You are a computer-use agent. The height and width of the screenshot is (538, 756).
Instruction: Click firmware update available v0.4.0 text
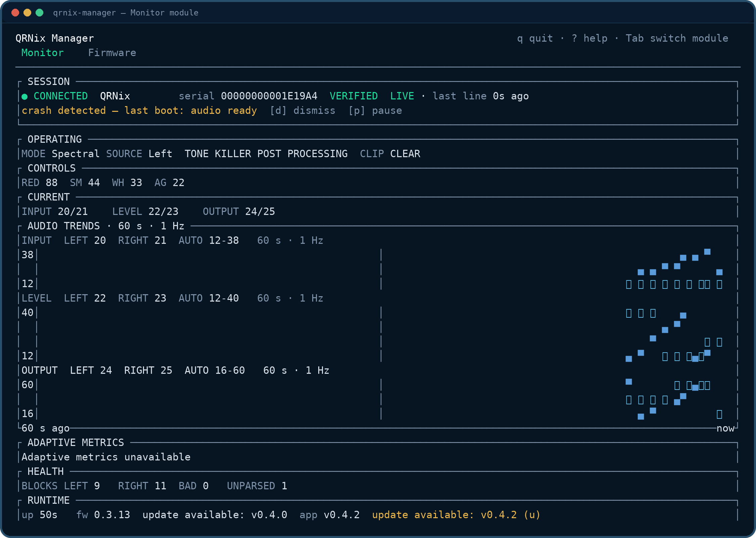click(215, 515)
